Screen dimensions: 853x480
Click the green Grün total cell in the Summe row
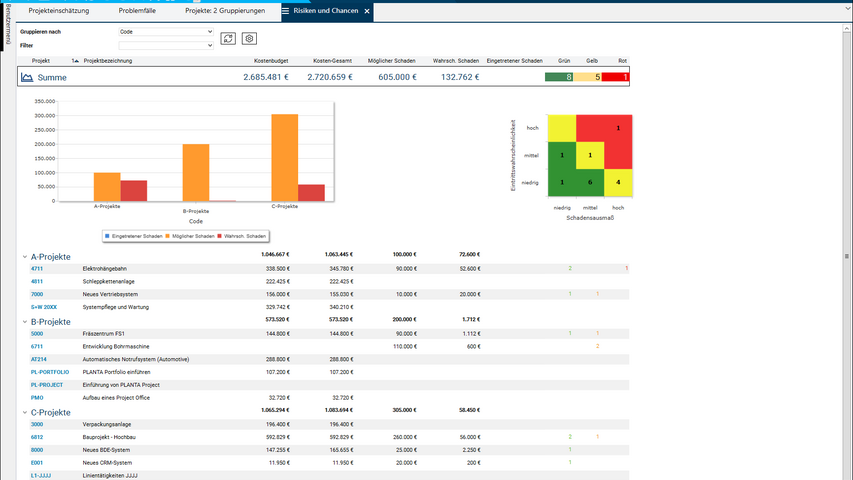pyautogui.click(x=558, y=77)
